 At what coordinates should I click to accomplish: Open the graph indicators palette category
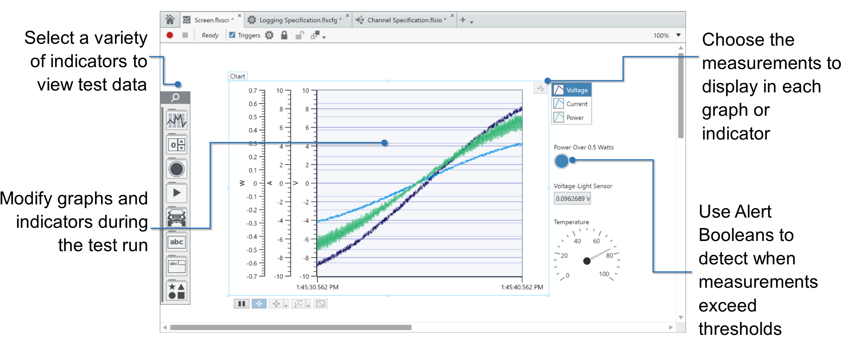point(176,121)
